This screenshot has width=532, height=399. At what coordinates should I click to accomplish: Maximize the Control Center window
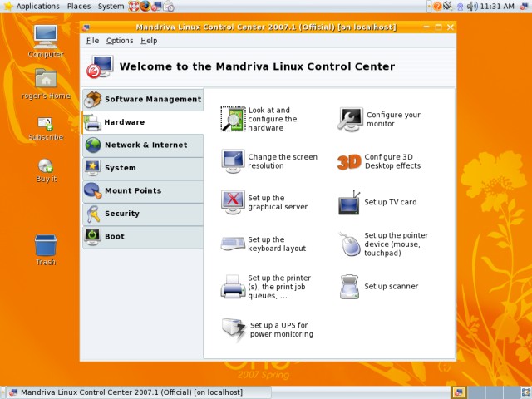(x=439, y=27)
